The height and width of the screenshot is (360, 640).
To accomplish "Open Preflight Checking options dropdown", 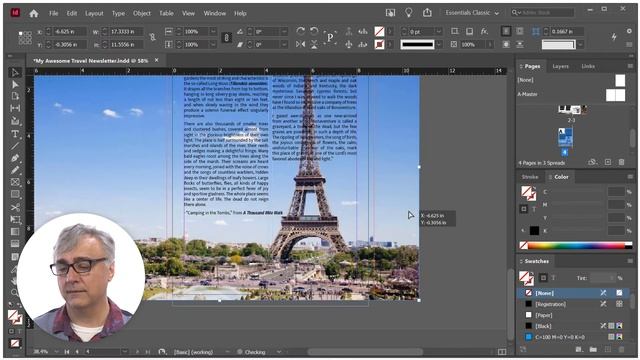I will [279, 351].
